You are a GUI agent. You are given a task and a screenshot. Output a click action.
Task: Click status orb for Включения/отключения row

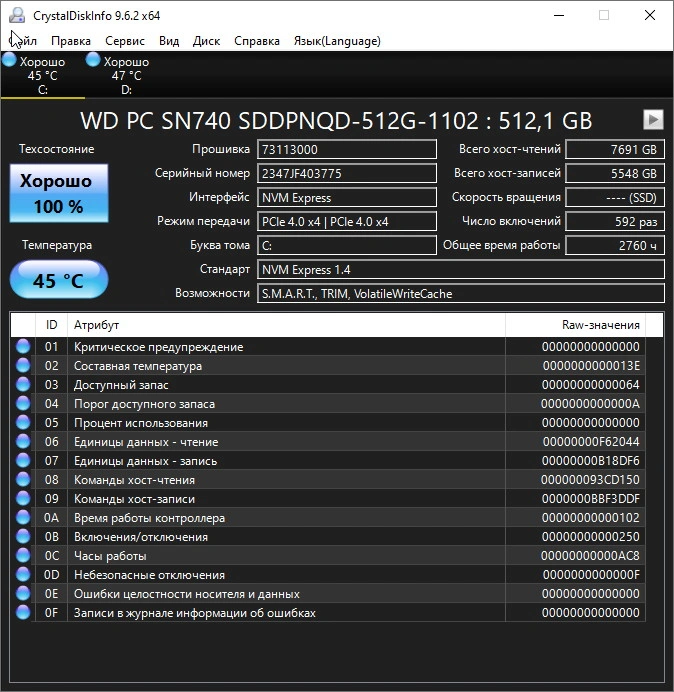coord(23,536)
